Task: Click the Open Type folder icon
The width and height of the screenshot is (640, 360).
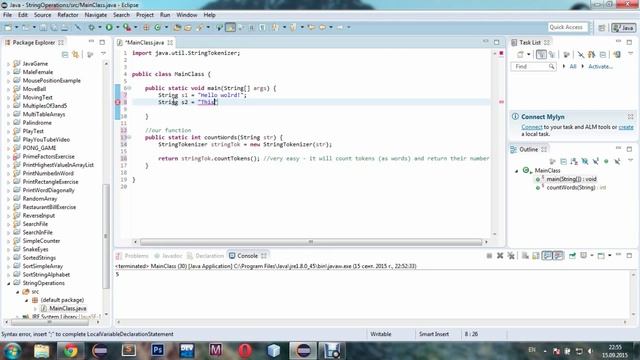Action: click(177, 27)
